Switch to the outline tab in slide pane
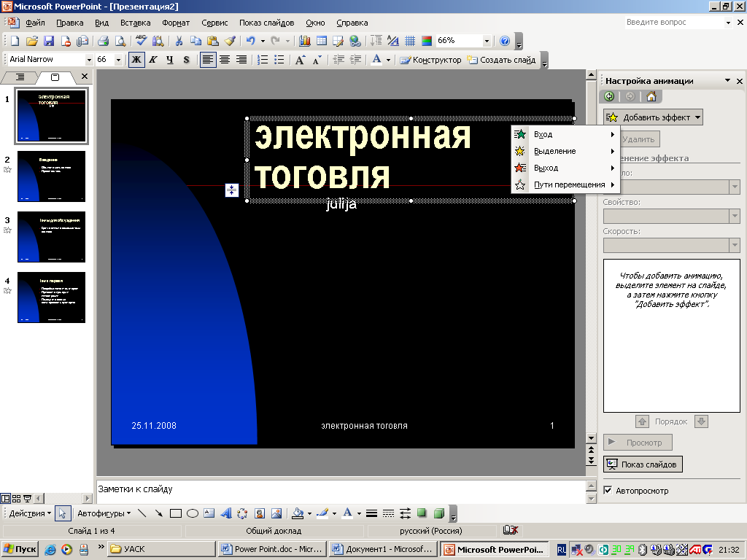Image resolution: width=747 pixels, height=560 pixels. point(20,77)
